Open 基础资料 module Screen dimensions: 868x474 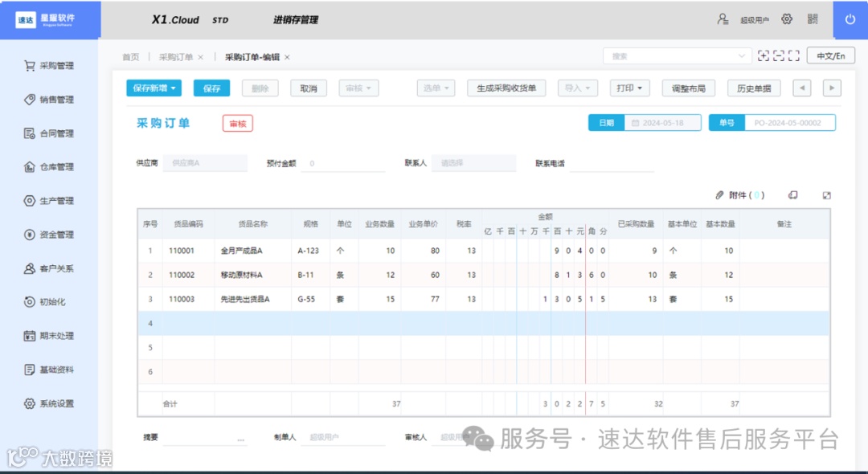pos(49,370)
